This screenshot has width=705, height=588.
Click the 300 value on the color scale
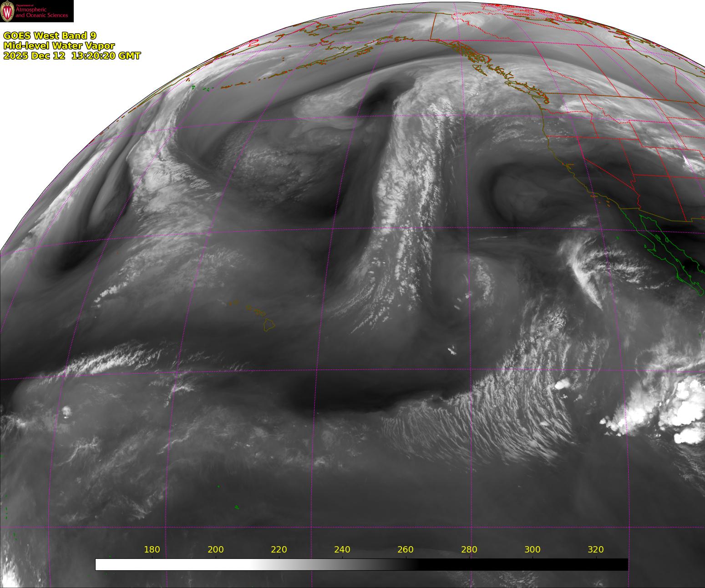click(x=533, y=549)
